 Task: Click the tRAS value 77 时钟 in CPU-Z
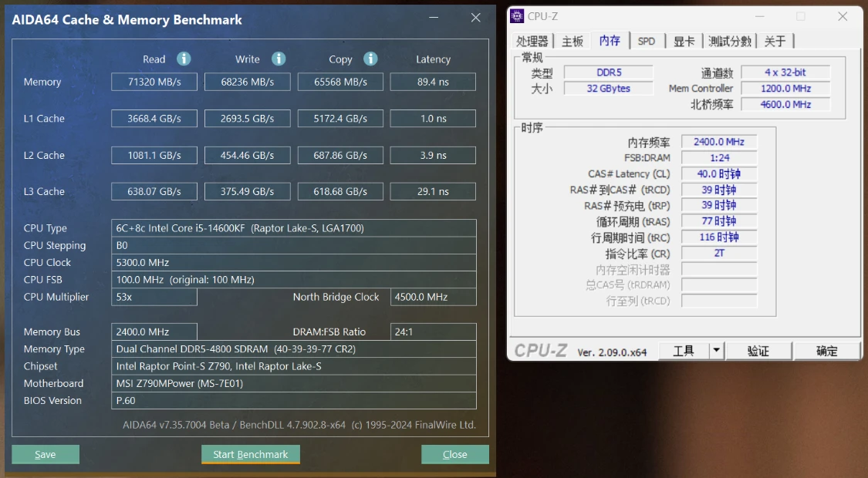point(719,221)
